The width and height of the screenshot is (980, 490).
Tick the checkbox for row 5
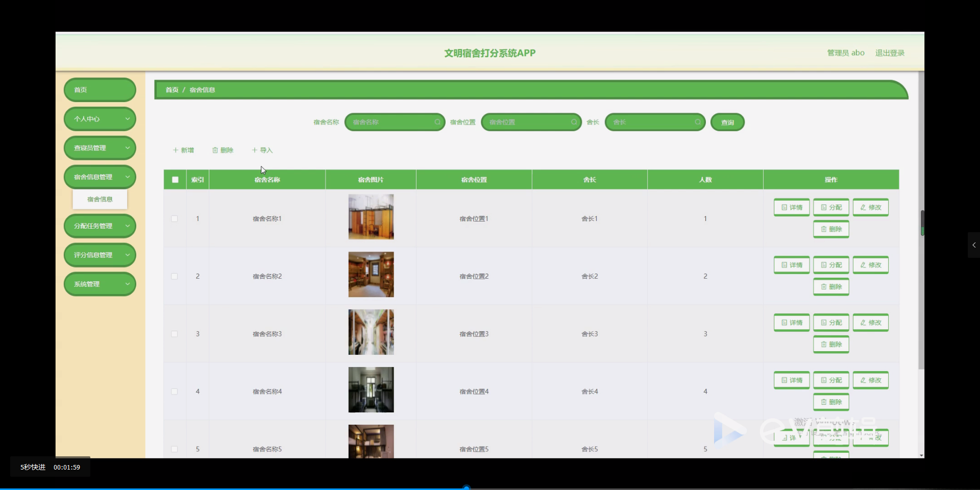174,449
